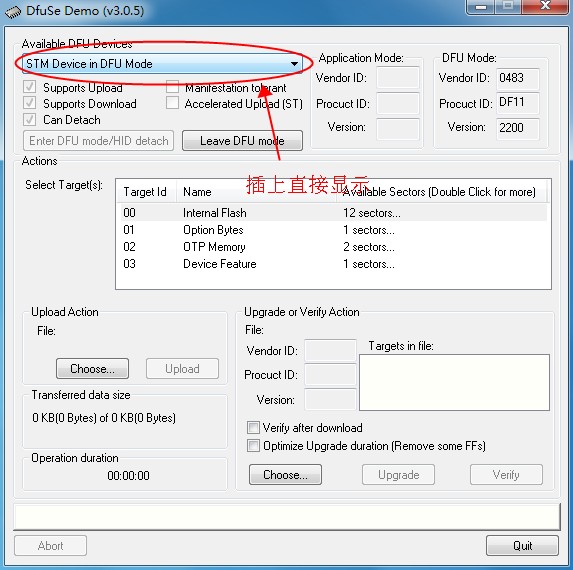Toggle the Manifestation tolerant checkbox
Image resolution: width=573 pixels, height=570 pixels.
[172, 87]
